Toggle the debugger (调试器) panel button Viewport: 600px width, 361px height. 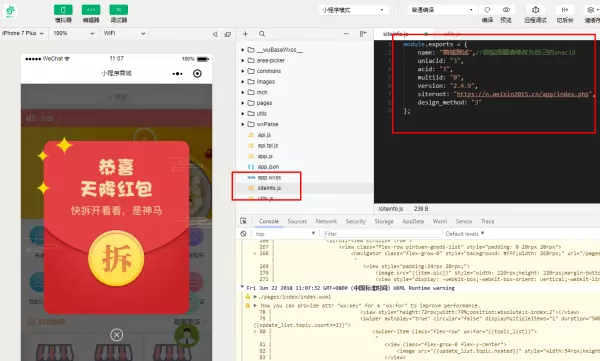[119, 10]
